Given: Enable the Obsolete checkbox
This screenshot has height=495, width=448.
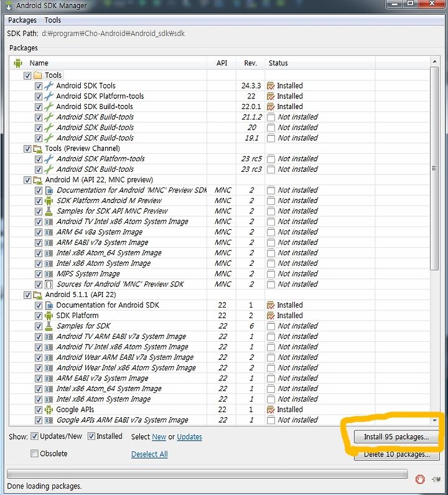Looking at the screenshot, I should 34,454.
